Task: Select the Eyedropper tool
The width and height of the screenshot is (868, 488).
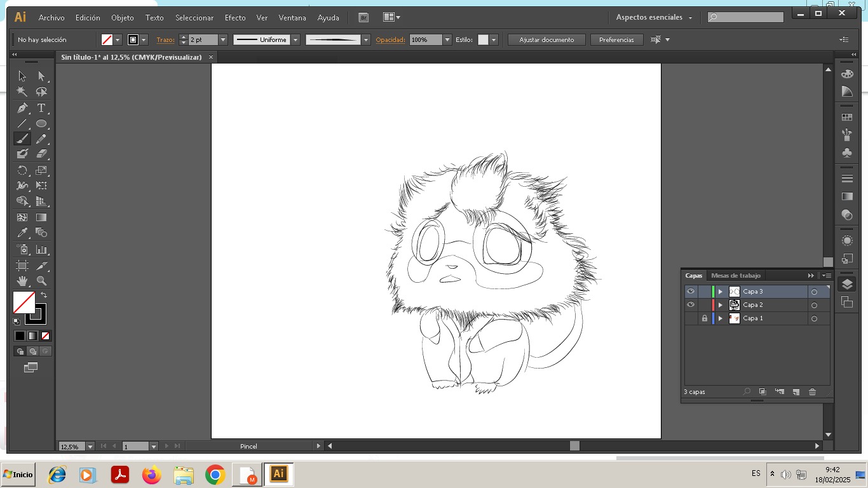Action: coord(22,233)
